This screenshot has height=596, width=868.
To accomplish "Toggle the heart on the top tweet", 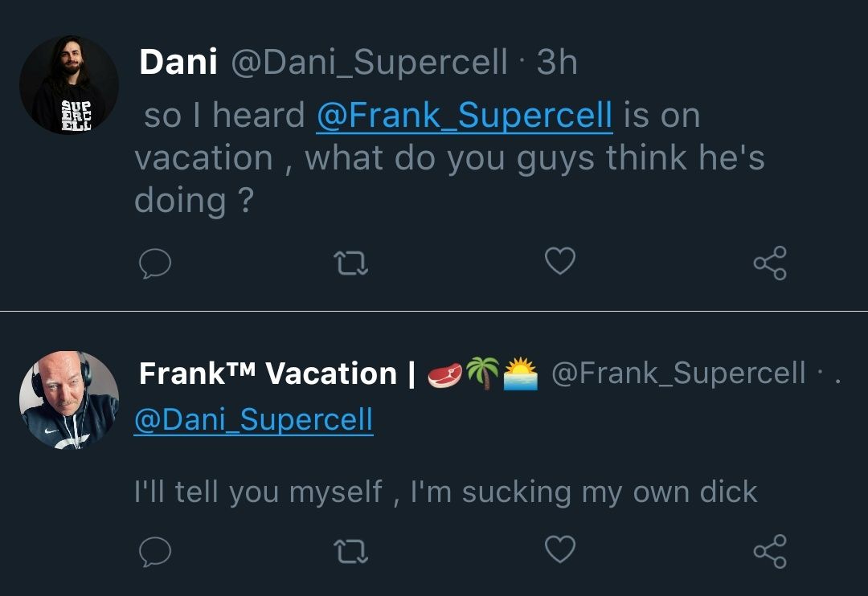I will pyautogui.click(x=560, y=262).
